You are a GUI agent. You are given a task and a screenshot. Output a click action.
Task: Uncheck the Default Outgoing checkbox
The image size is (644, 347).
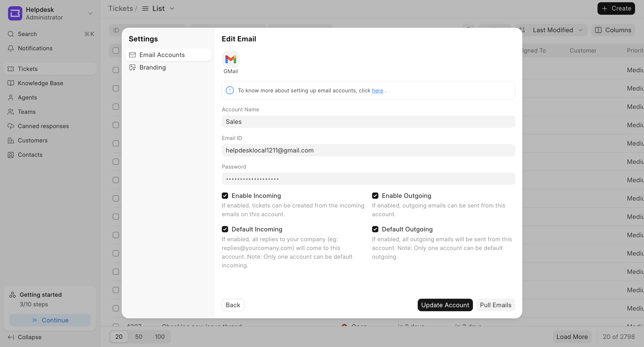375,229
